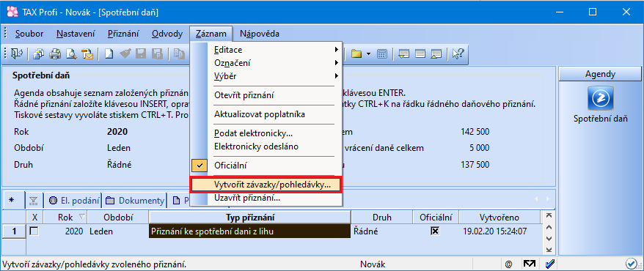Open the Spotřební daň agenda icon

[600, 98]
